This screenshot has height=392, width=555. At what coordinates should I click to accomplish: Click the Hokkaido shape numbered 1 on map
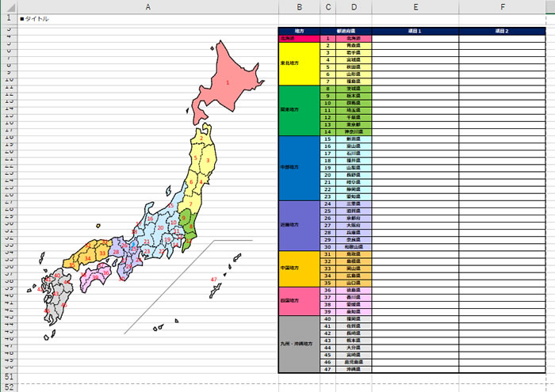(226, 79)
